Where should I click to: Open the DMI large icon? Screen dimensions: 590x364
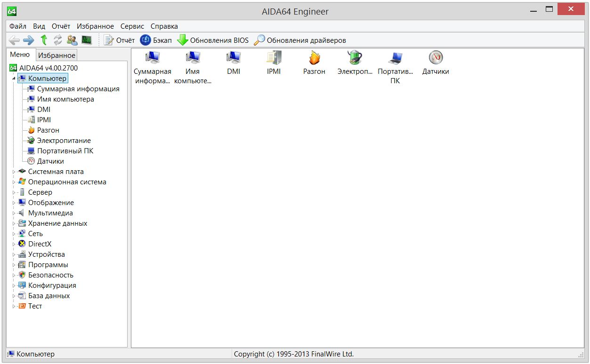234,63
